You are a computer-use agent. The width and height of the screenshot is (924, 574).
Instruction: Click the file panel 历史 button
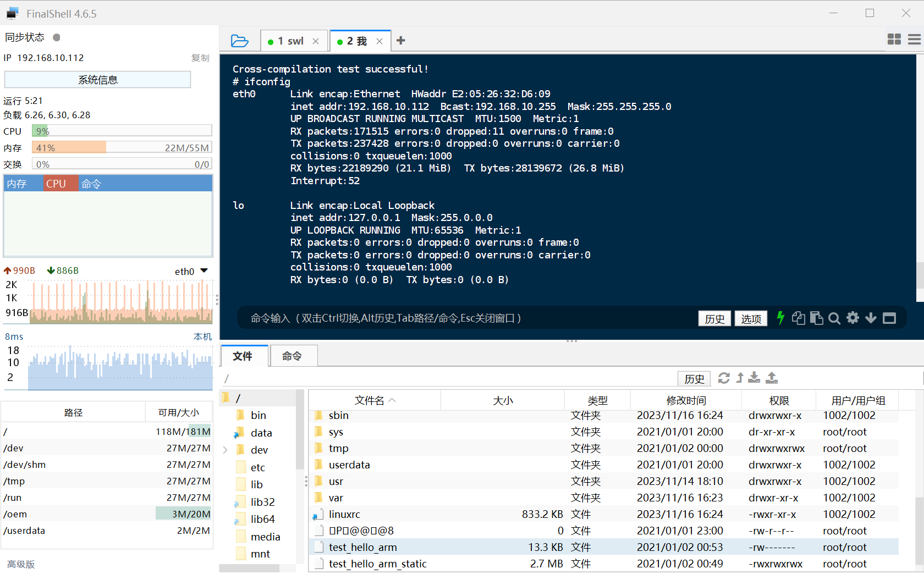(x=694, y=379)
